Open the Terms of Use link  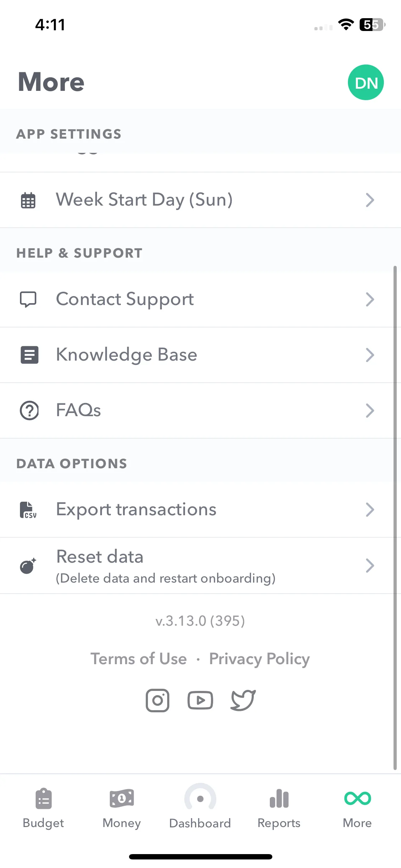click(x=139, y=658)
